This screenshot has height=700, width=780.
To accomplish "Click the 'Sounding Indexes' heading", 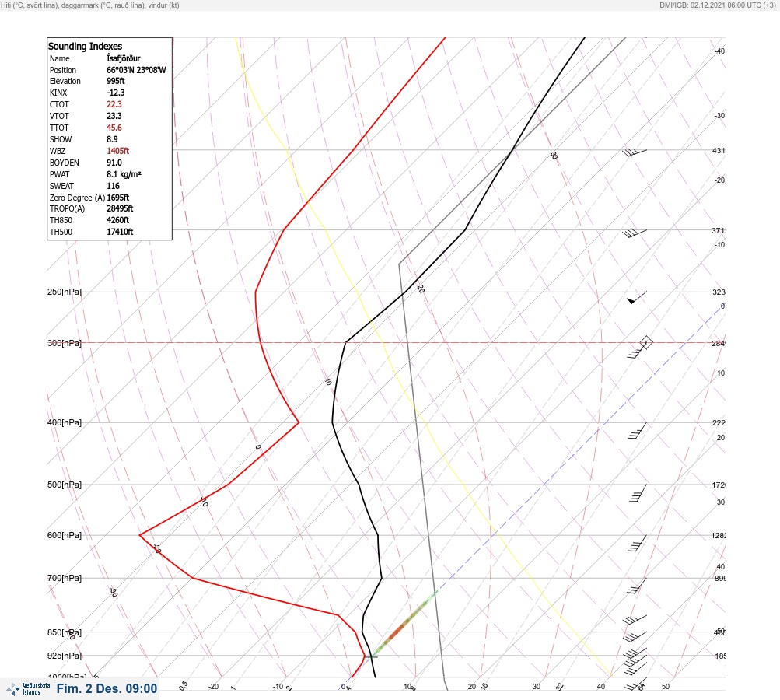I will tap(85, 46).
